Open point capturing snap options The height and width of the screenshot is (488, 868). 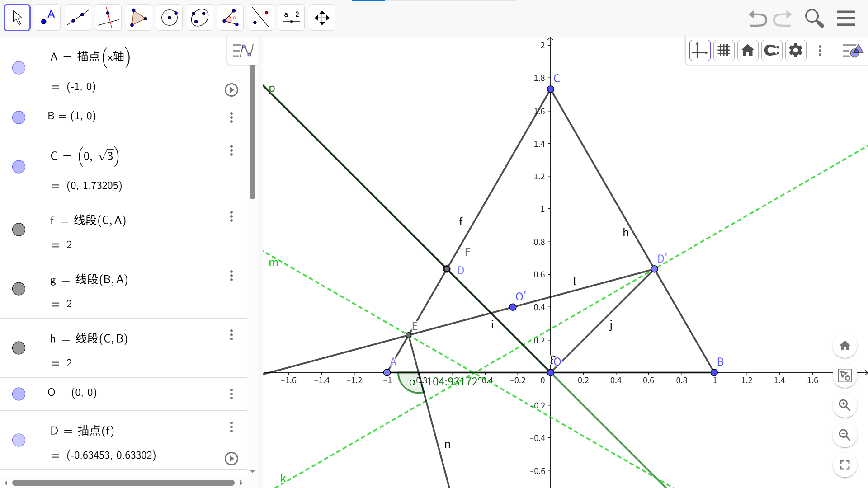772,51
